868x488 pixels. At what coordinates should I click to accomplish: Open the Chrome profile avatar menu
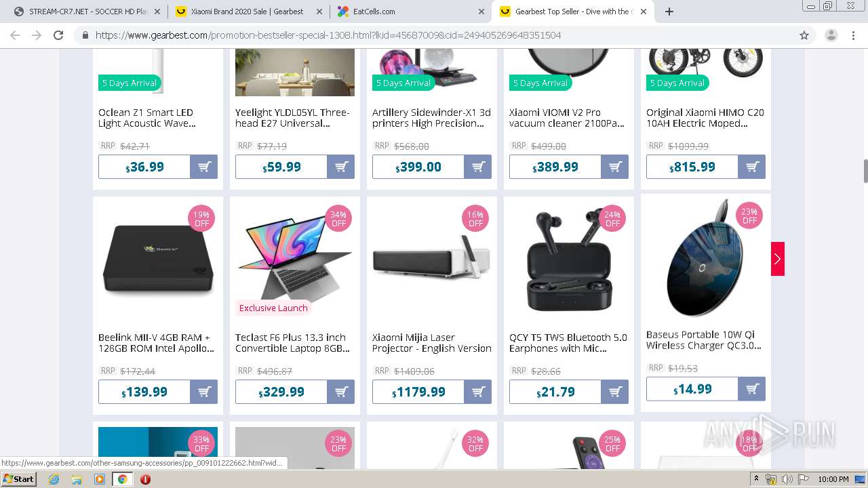(x=831, y=35)
